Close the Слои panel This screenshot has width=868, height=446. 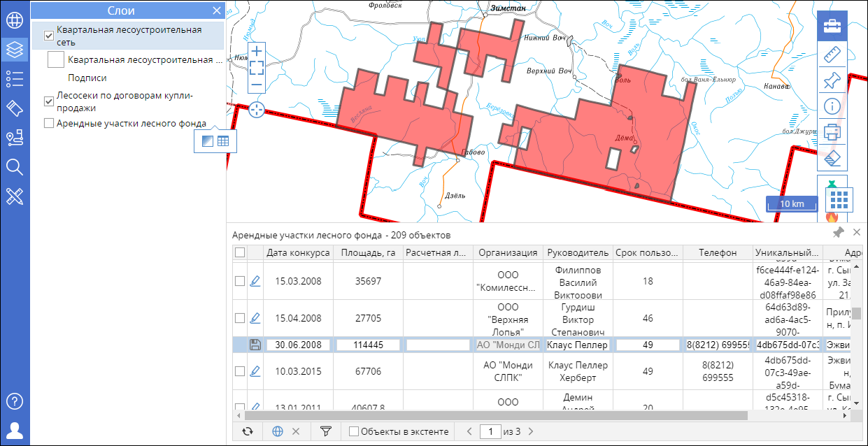[x=216, y=10]
